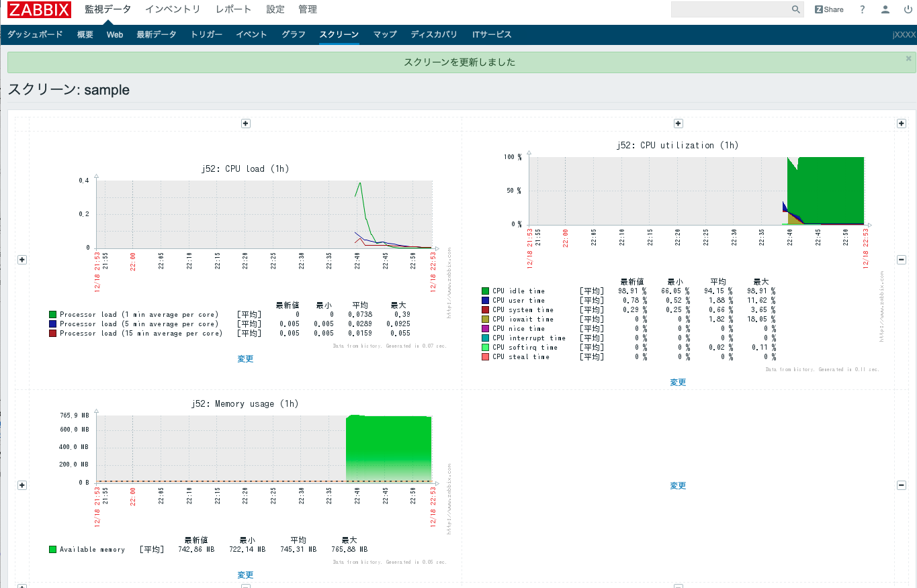Viewport: 917px width, 588px height.
Task: Add column with plus above CPU utilization graph
Action: coord(678,124)
